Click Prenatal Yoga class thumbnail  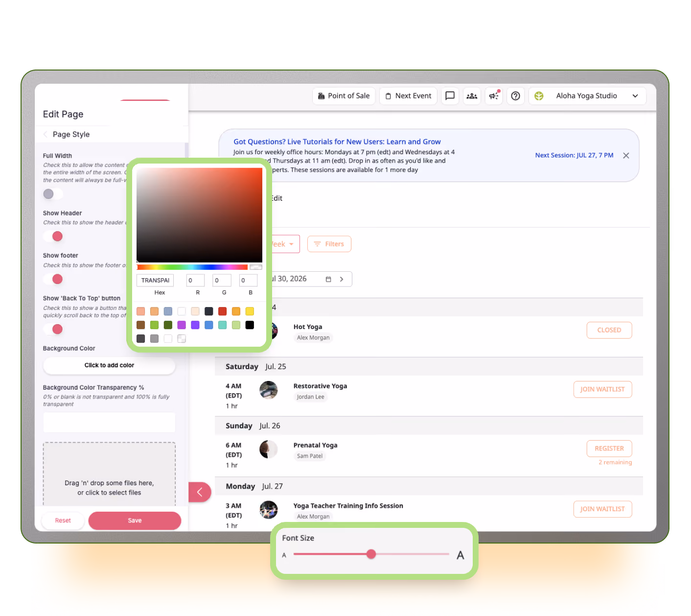click(268, 449)
